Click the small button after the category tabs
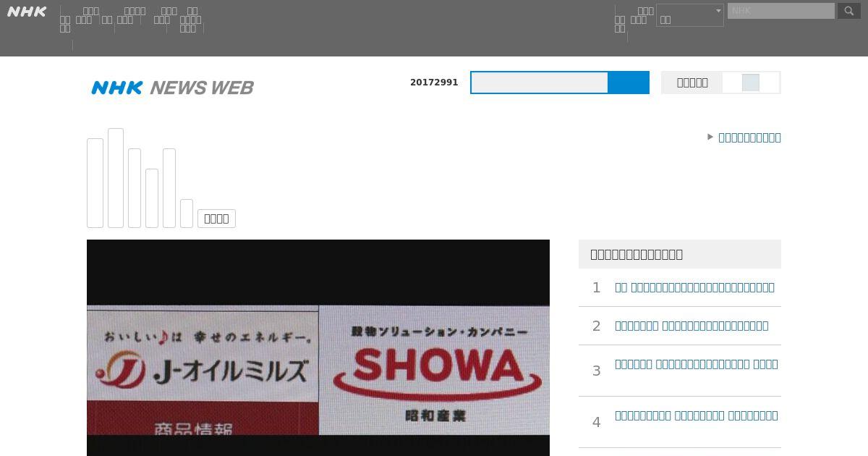This screenshot has height=456, width=868. (216, 219)
